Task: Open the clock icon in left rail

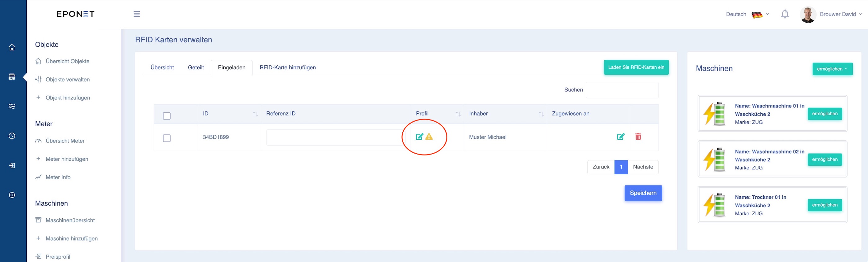Action: point(12,136)
